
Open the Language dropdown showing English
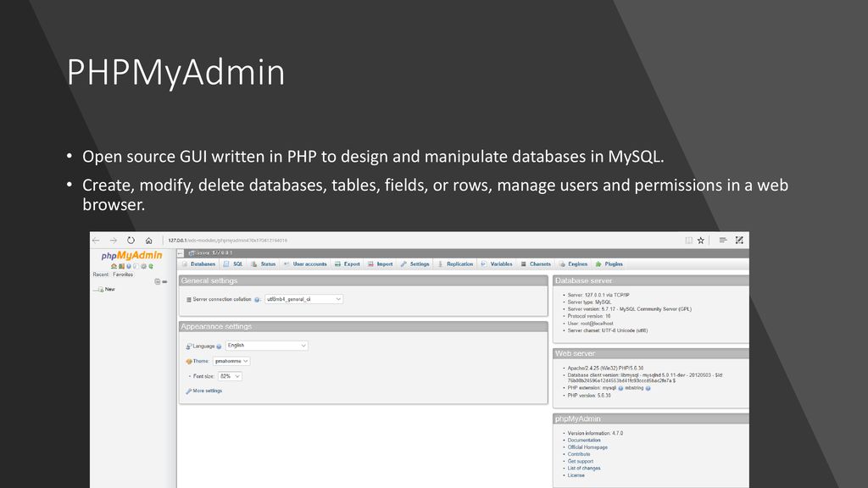(x=266, y=346)
